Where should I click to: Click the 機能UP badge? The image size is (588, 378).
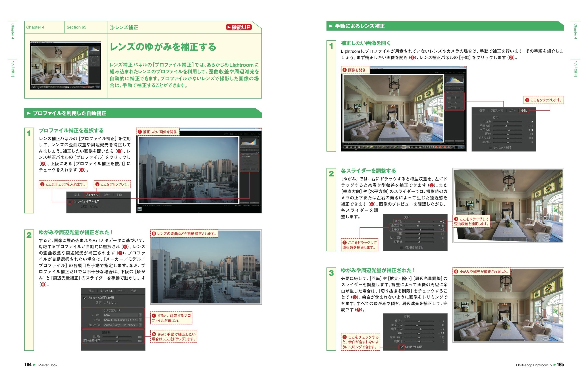click(x=238, y=27)
